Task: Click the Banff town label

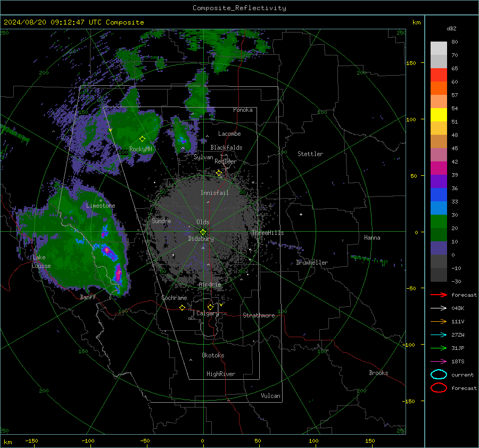Action: pos(88,297)
